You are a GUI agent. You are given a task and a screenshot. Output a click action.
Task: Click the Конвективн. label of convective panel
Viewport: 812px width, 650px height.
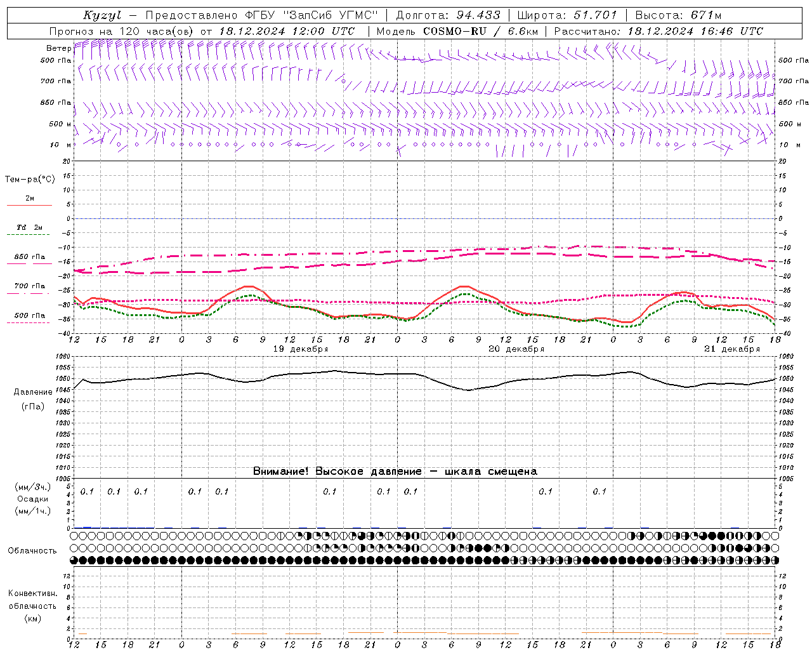32,594
